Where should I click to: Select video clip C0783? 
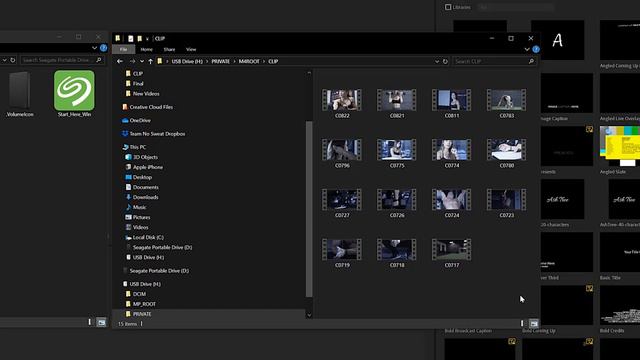[507, 104]
